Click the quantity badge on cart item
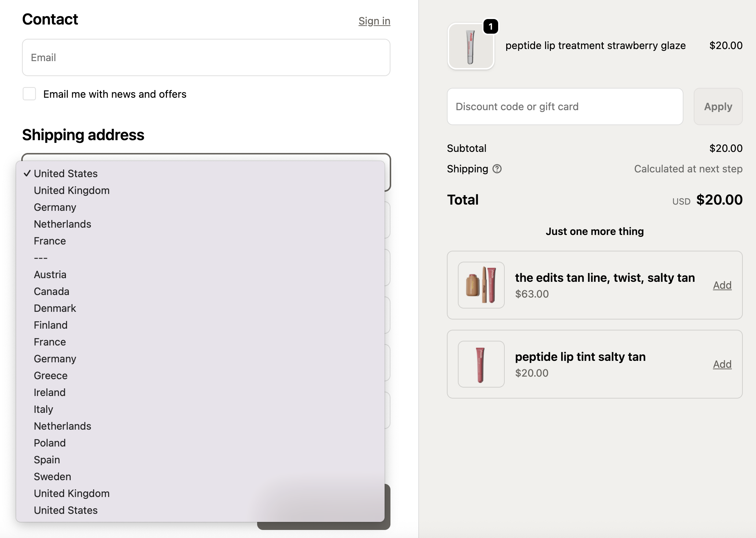756x538 pixels. point(490,27)
